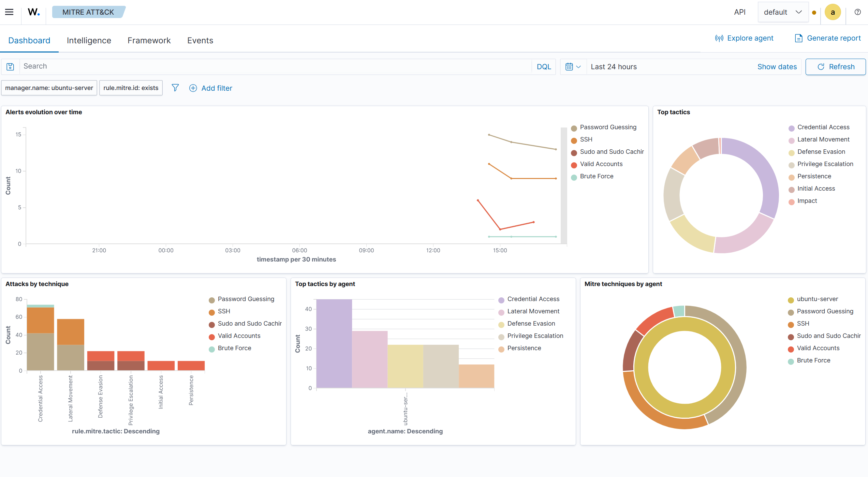This screenshot has width=868, height=477.
Task: Open the saved queries disk icon
Action: tap(10, 67)
